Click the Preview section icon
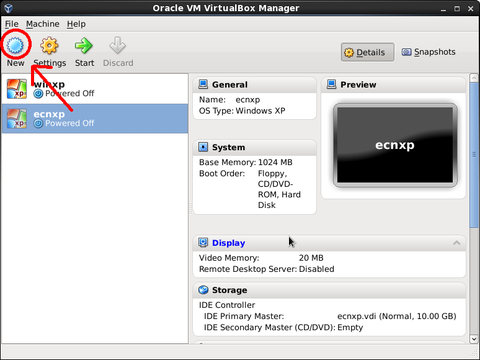480x360 pixels. click(x=331, y=84)
